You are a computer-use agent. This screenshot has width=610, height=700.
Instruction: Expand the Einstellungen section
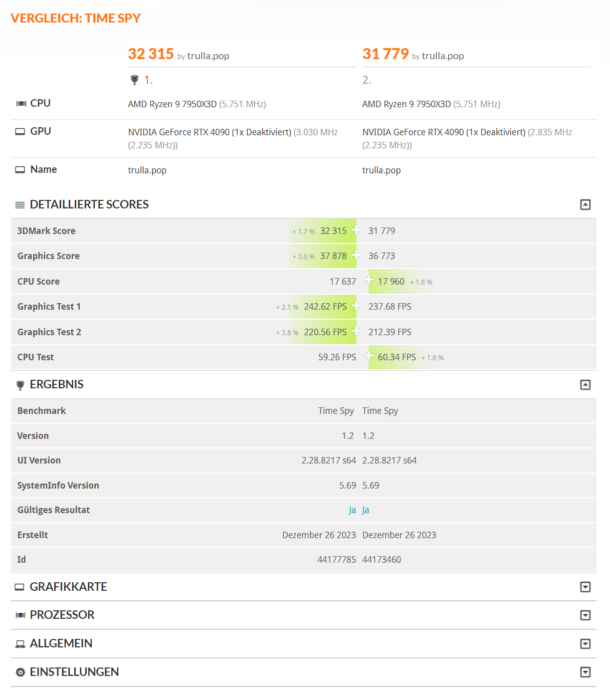[x=585, y=672]
